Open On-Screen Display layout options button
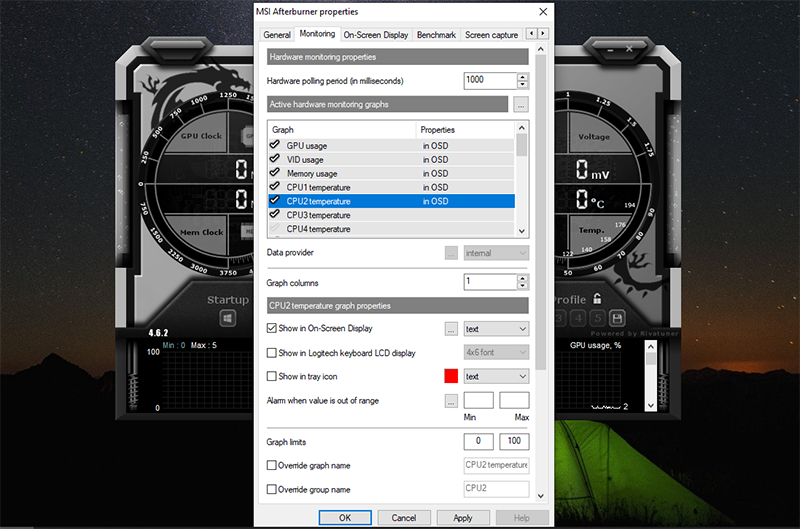The height and width of the screenshot is (529, 800). tap(451, 329)
